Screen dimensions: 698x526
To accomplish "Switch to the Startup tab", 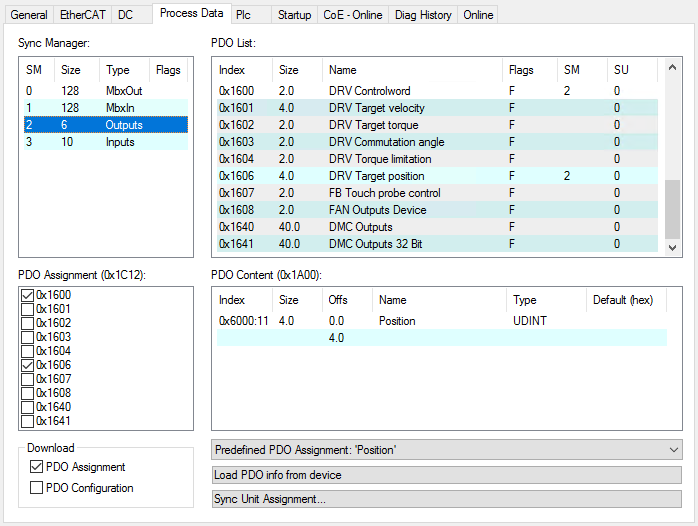I will click(x=294, y=15).
